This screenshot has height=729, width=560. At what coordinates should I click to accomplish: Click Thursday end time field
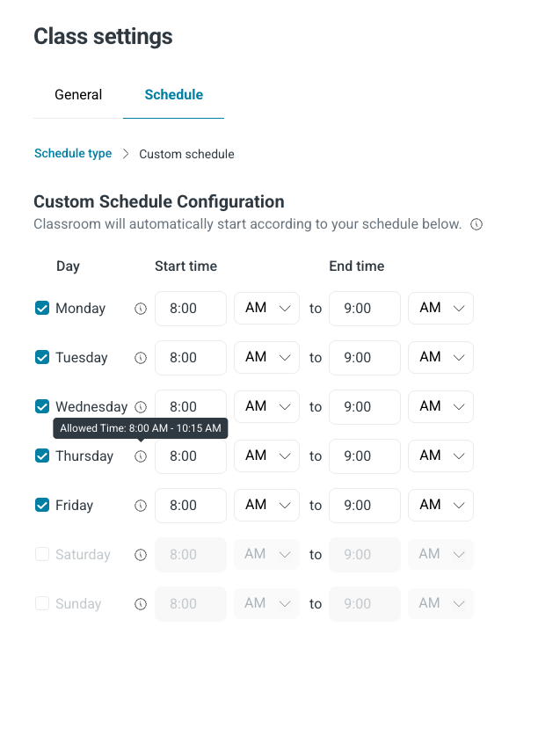[365, 456]
